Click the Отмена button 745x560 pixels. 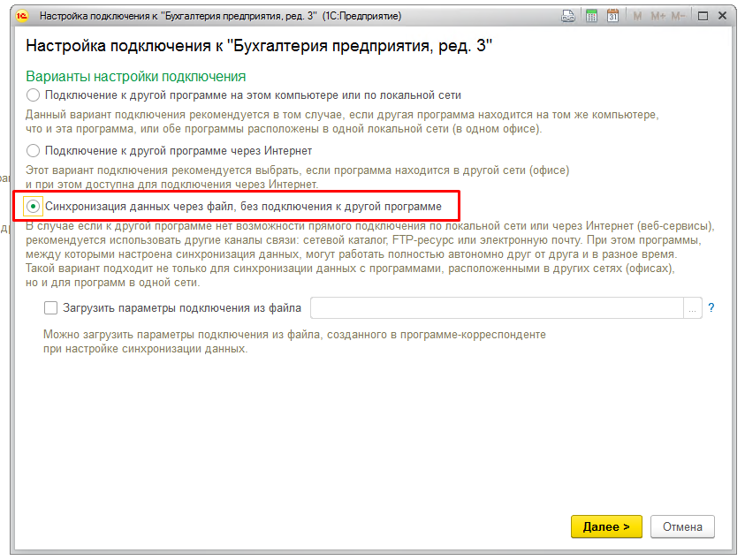point(682,526)
